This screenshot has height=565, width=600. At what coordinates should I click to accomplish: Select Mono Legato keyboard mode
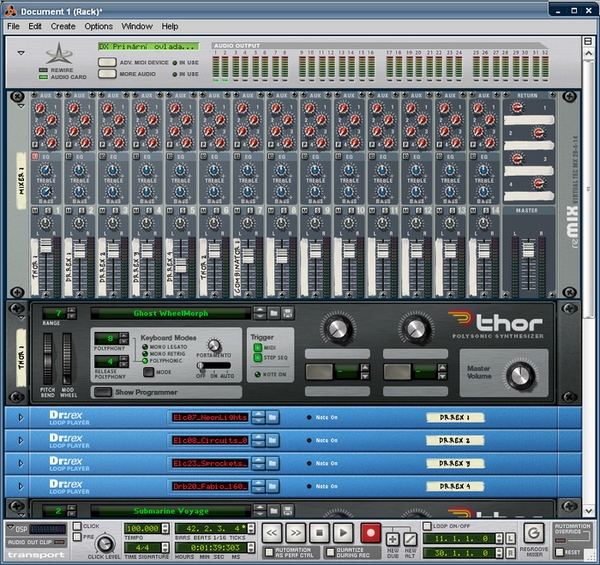tap(145, 347)
